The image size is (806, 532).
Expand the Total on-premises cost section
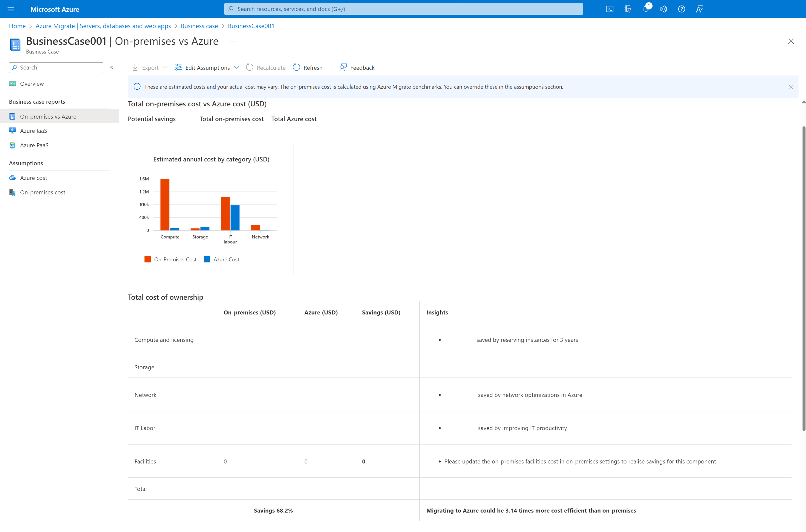click(x=231, y=119)
